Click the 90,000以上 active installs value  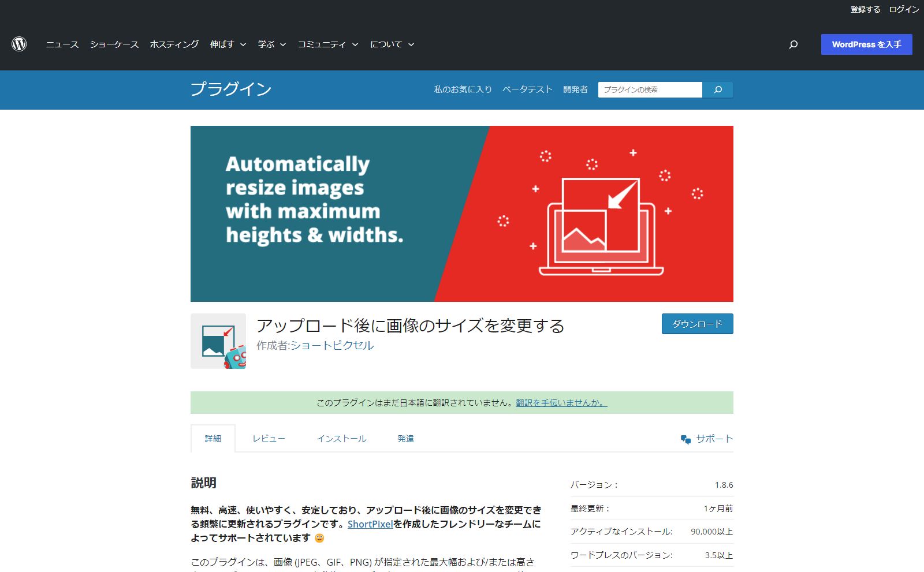tap(711, 532)
